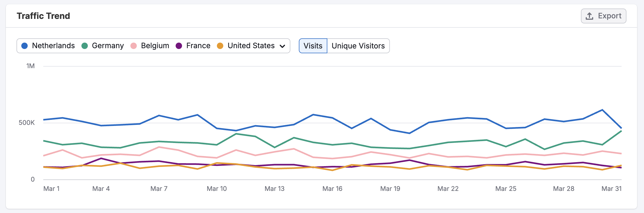Image resolution: width=644 pixels, height=213 pixels.
Task: Click the purple France legend dot
Action: (x=179, y=46)
